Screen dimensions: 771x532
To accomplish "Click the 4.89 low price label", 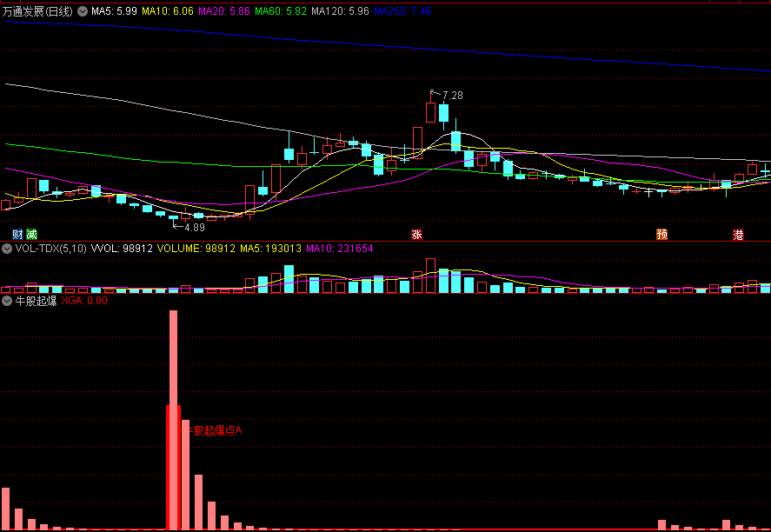I will tap(195, 228).
